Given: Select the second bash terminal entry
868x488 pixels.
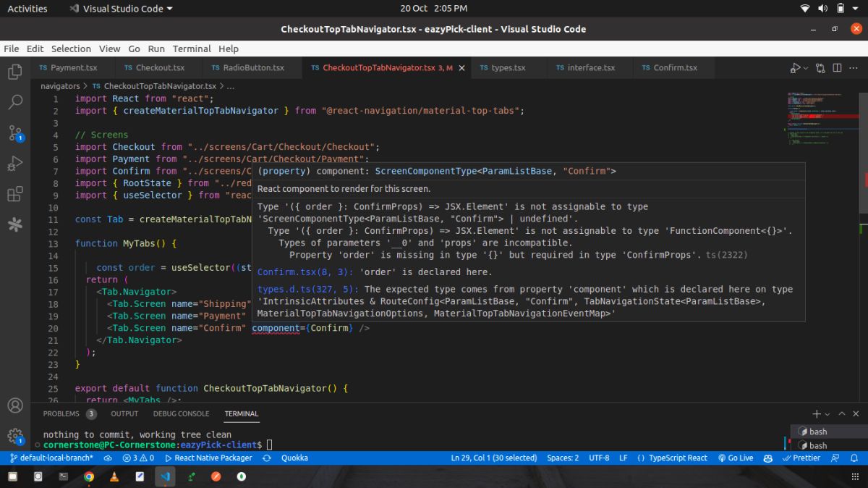Looking at the screenshot, I should point(829,445).
